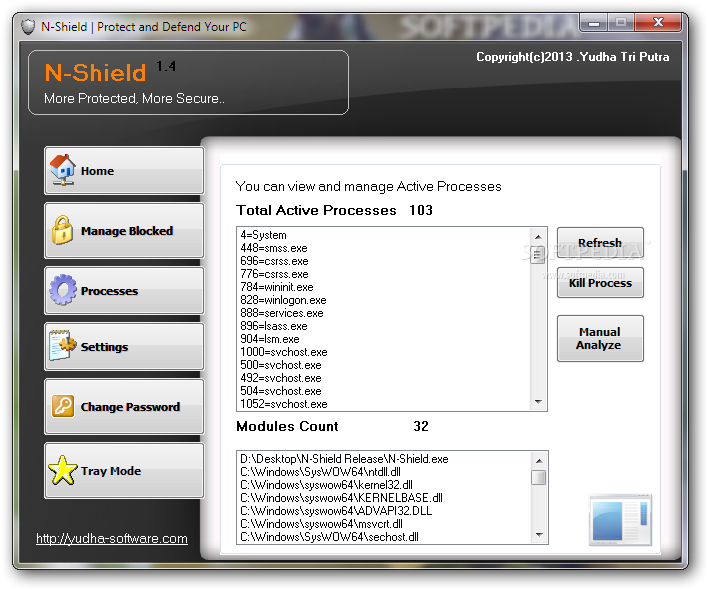Minimize the N-Shield window
Image resolution: width=709 pixels, height=590 pixels.
click(x=594, y=23)
